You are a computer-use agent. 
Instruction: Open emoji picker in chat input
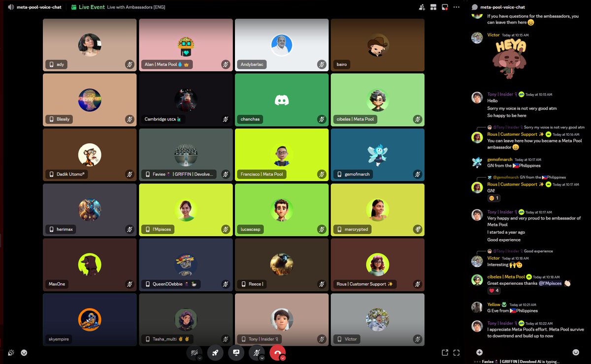click(576, 352)
